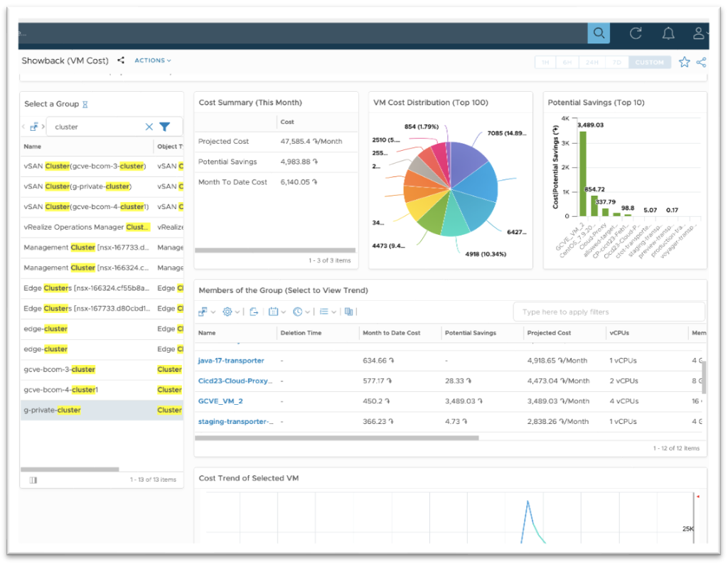
Task: Open the ACTIONS dropdown menu
Action: (x=153, y=61)
